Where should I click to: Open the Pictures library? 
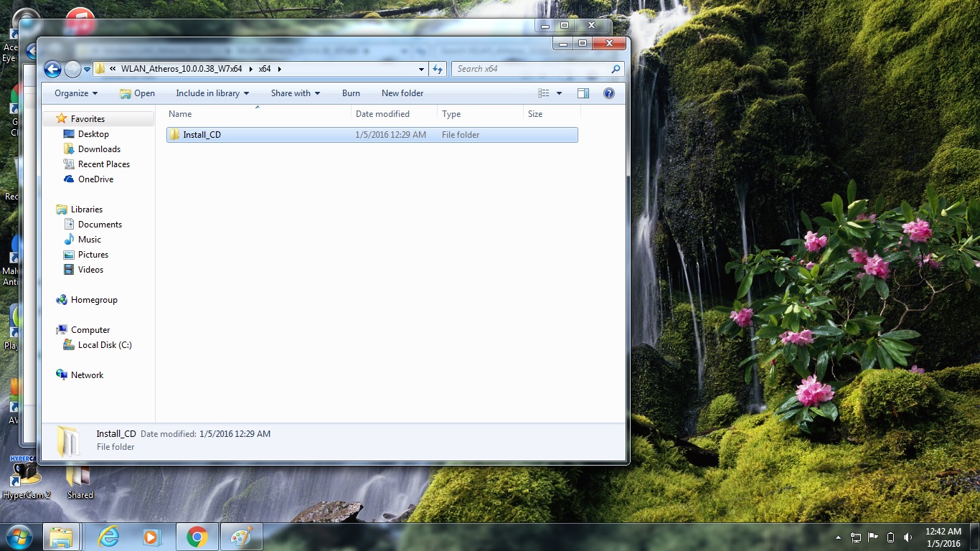[93, 255]
